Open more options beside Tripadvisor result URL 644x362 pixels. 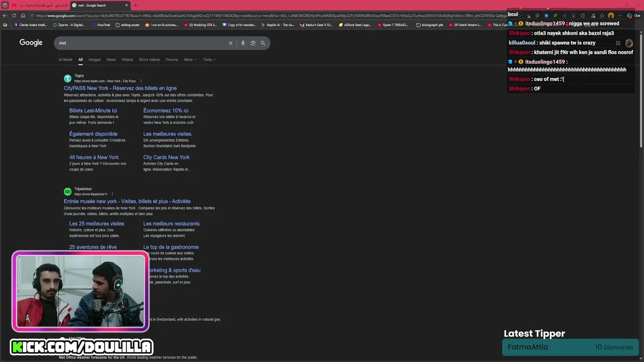tap(112, 194)
